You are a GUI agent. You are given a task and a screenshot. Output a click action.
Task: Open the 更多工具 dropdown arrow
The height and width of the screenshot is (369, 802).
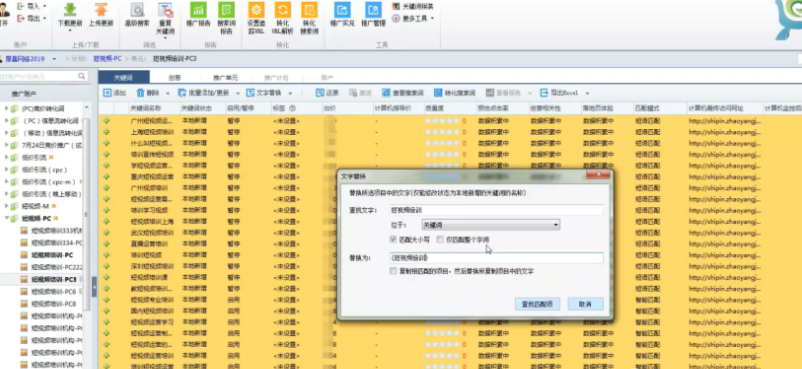pyautogui.click(x=432, y=18)
